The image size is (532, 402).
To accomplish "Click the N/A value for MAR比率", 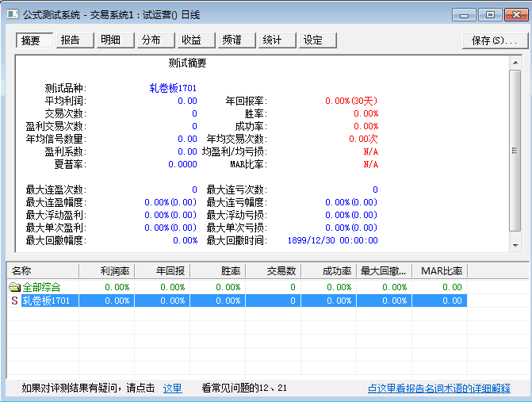I will pos(371,164).
